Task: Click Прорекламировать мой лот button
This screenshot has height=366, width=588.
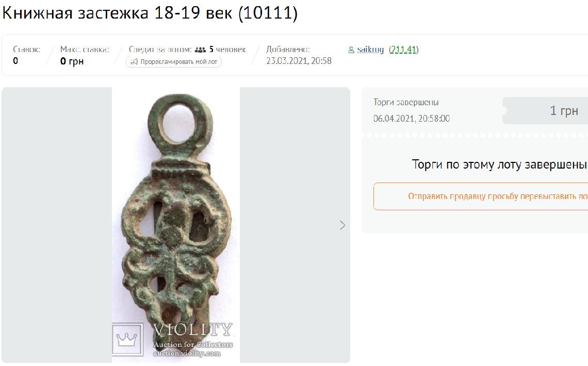Action: tap(174, 62)
